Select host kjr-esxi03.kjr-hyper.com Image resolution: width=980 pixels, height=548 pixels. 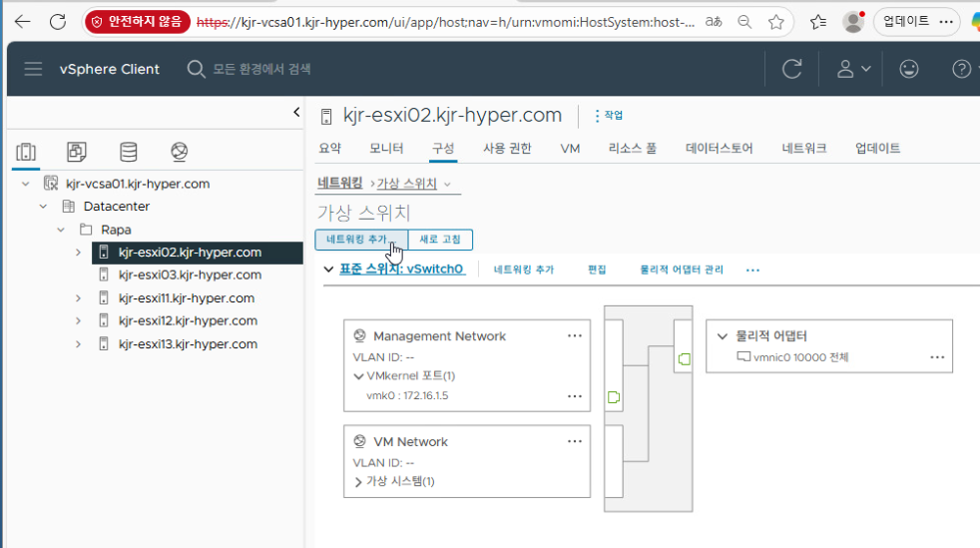190,274
